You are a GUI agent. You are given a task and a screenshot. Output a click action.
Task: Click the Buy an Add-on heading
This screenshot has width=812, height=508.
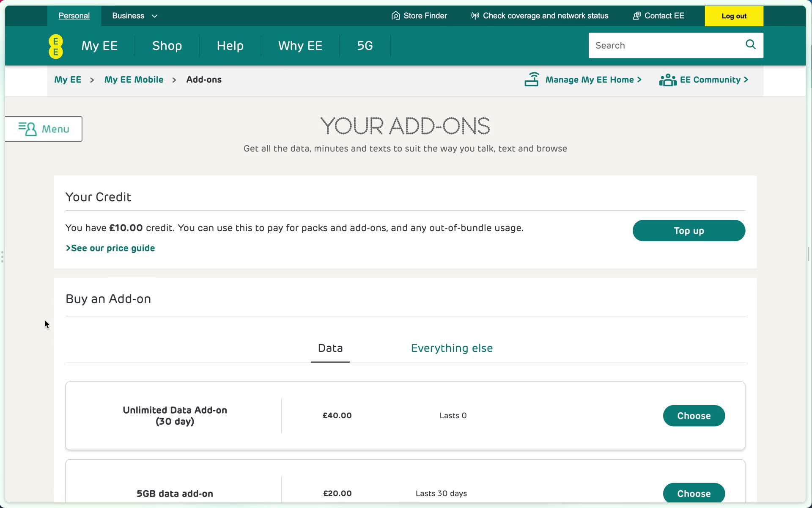(108, 299)
